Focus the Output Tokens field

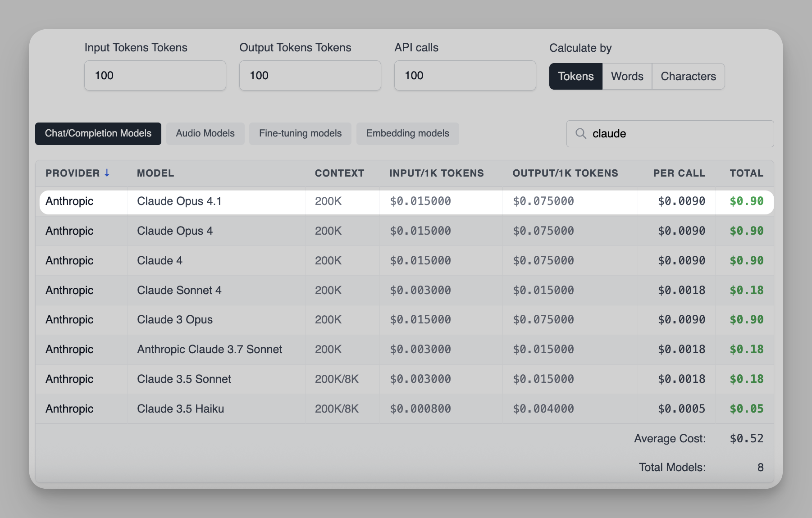click(x=310, y=76)
